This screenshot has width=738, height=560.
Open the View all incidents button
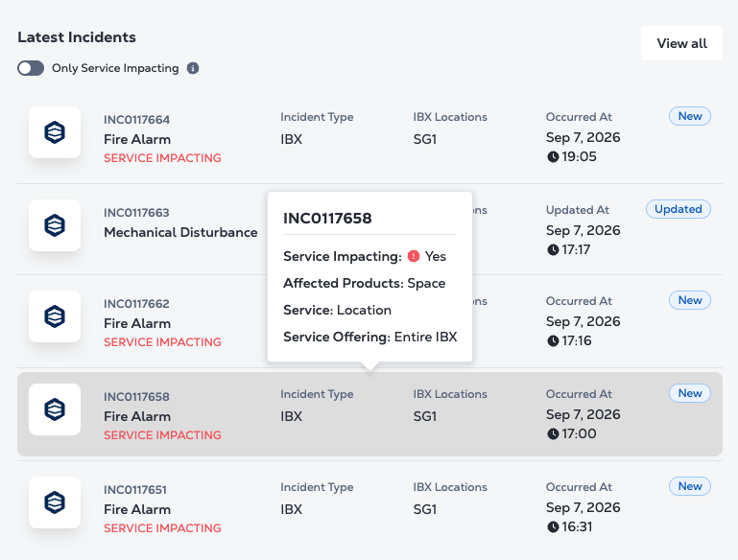tap(681, 43)
